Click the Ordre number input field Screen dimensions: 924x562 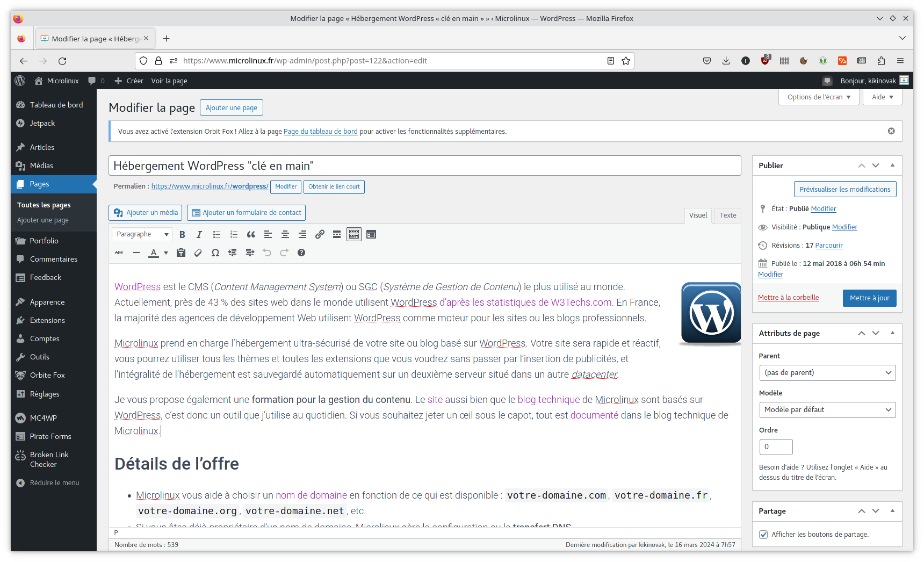[x=776, y=446]
